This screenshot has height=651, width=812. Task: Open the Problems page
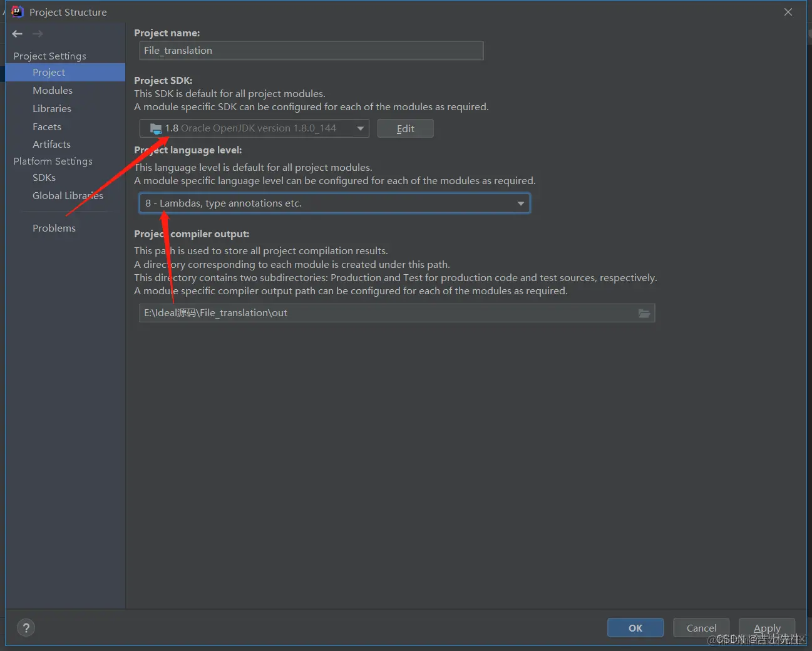point(54,228)
